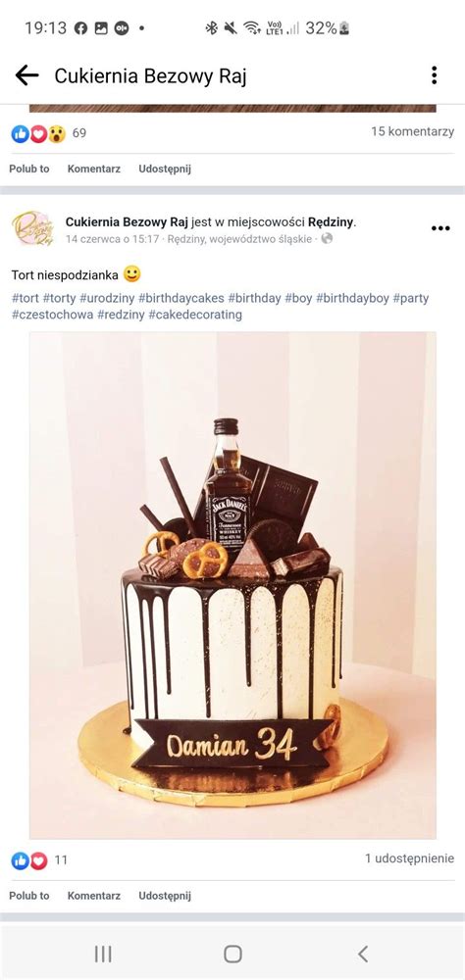Like the cake post with Polub to
465x980 pixels.
click(29, 896)
